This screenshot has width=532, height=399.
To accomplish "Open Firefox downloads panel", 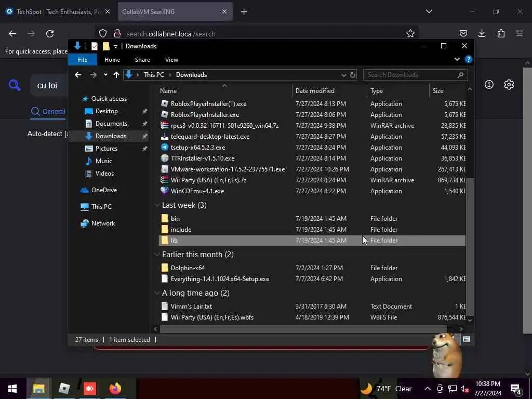I will [482, 33].
